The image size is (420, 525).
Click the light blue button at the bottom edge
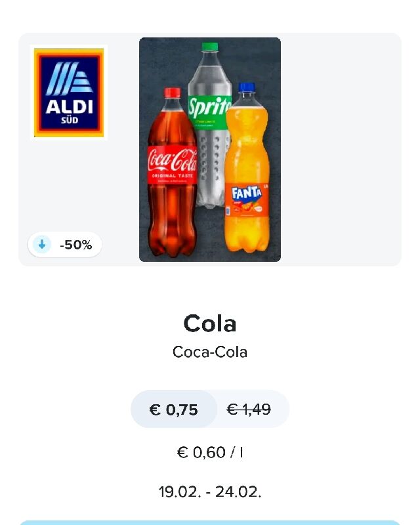[x=210, y=522]
